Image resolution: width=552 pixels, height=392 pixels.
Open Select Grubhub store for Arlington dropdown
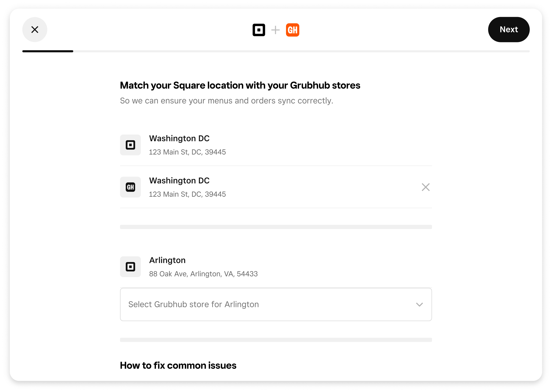point(265,304)
